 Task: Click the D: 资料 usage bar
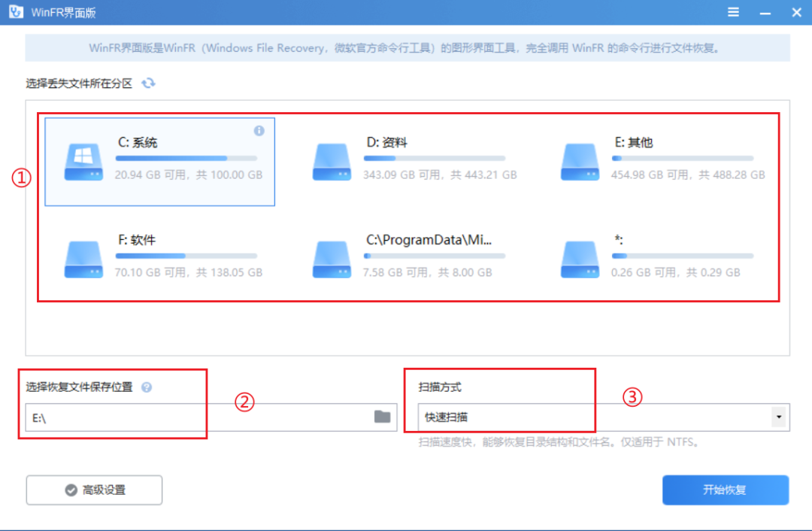click(435, 158)
